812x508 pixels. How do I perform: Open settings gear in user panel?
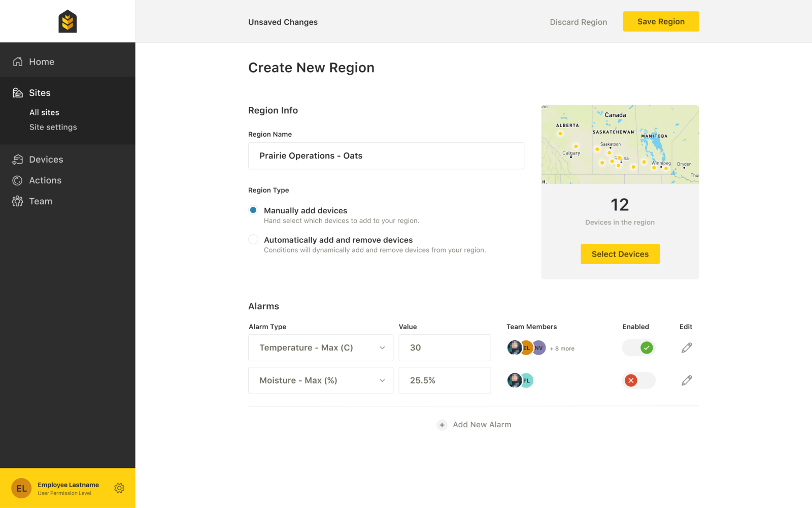[x=119, y=488]
